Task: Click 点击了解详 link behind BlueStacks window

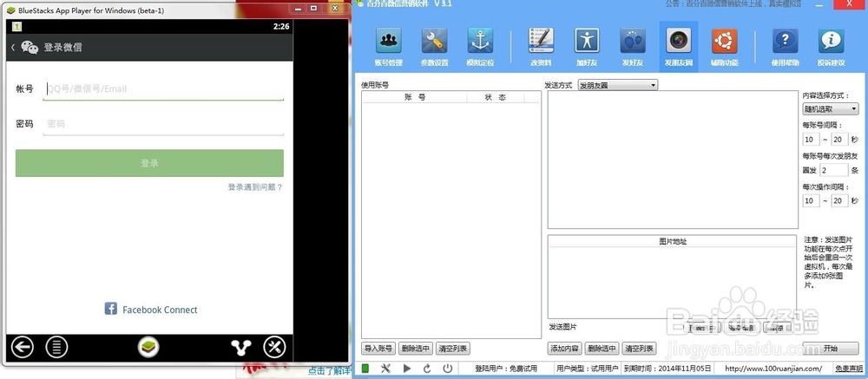Action: [x=329, y=371]
